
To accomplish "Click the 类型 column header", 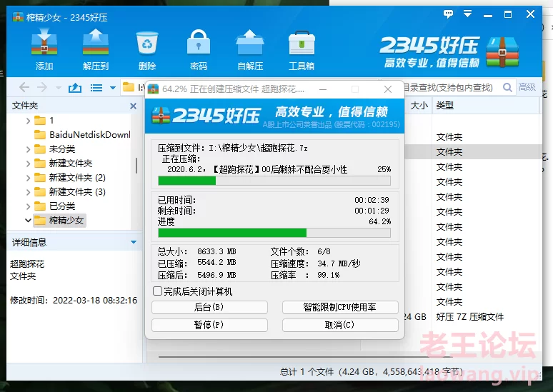I will point(445,106).
